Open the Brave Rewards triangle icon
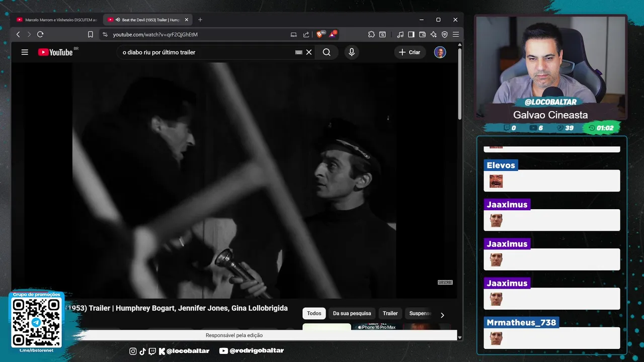The width and height of the screenshot is (644, 362). point(333,34)
